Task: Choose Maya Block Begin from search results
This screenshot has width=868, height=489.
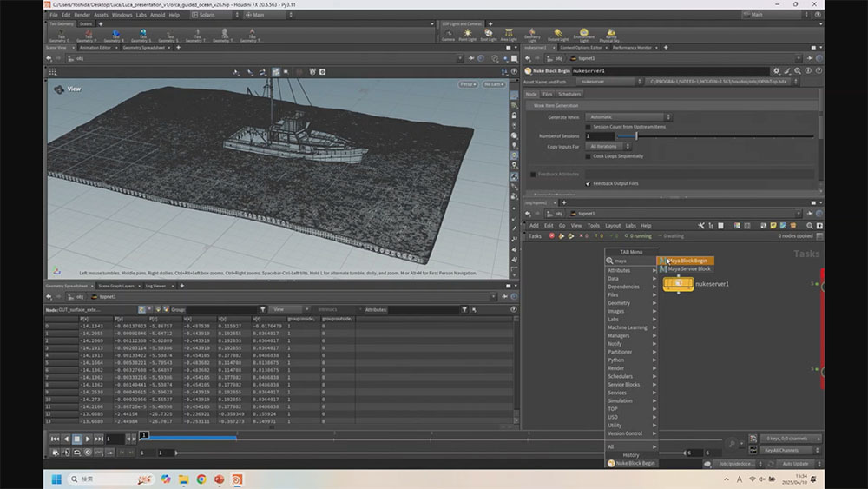Action: [x=686, y=261]
